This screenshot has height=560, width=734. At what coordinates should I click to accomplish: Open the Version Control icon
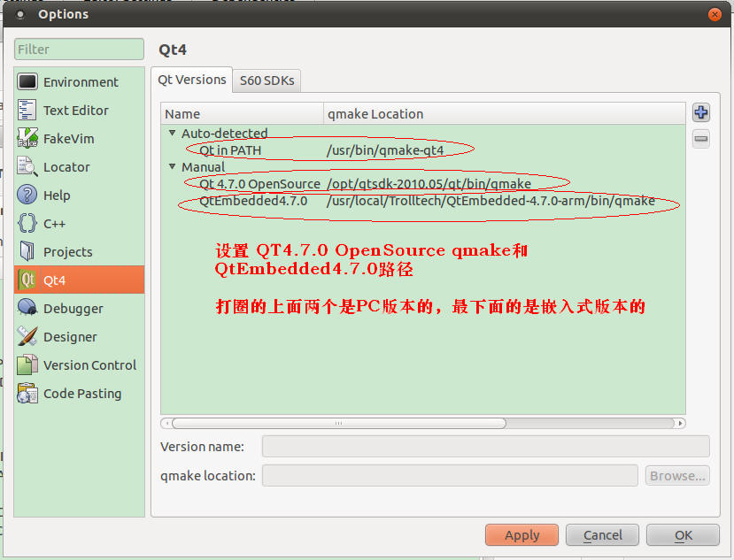tap(27, 364)
